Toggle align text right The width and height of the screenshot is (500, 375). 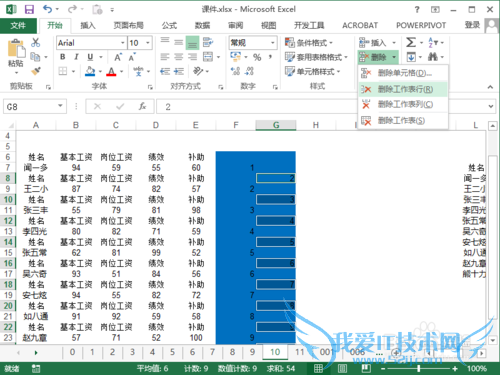pyautogui.click(x=192, y=57)
